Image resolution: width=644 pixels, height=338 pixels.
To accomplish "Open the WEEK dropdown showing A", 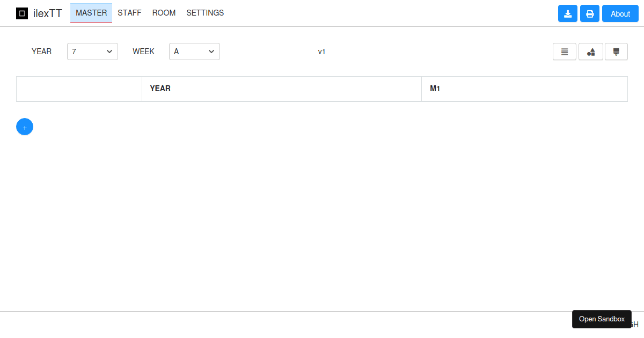I will (x=194, y=52).
